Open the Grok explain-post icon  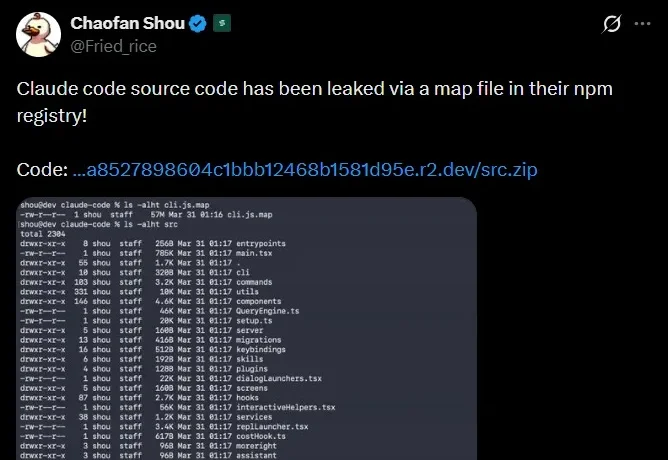click(x=611, y=24)
